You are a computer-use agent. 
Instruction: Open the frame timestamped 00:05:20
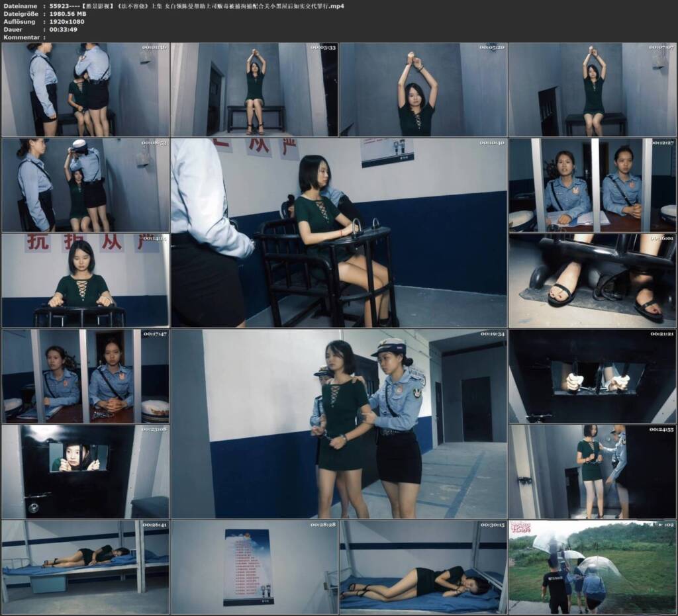click(423, 89)
